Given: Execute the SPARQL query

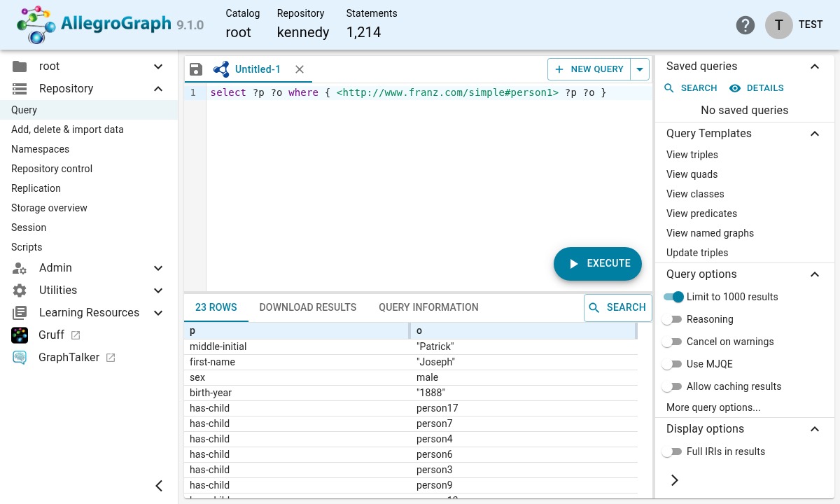Looking at the screenshot, I should coord(598,264).
